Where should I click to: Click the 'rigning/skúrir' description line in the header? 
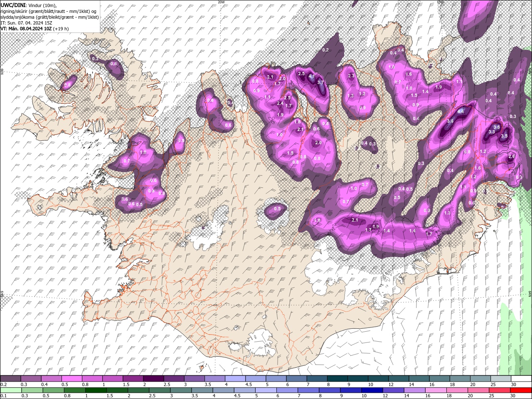pos(49,11)
